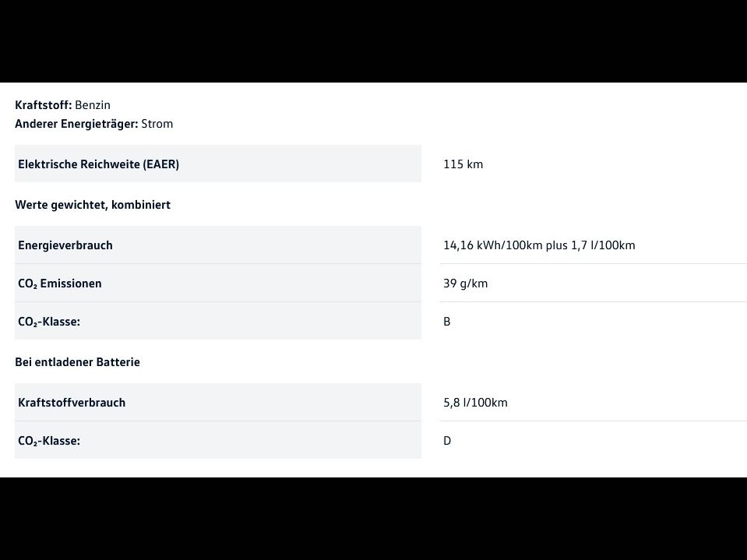Select the CO₂ class D value
The width and height of the screenshot is (747, 560).
tap(447, 441)
